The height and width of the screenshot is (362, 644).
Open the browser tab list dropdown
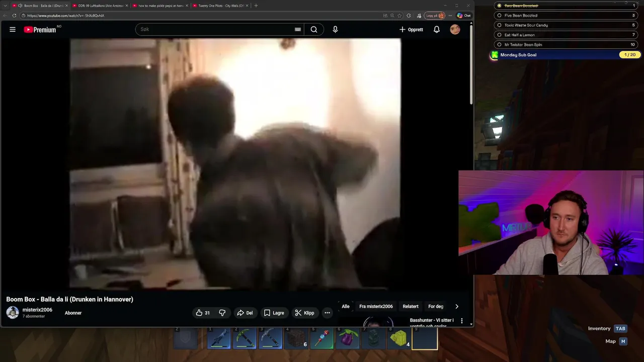coord(5,6)
